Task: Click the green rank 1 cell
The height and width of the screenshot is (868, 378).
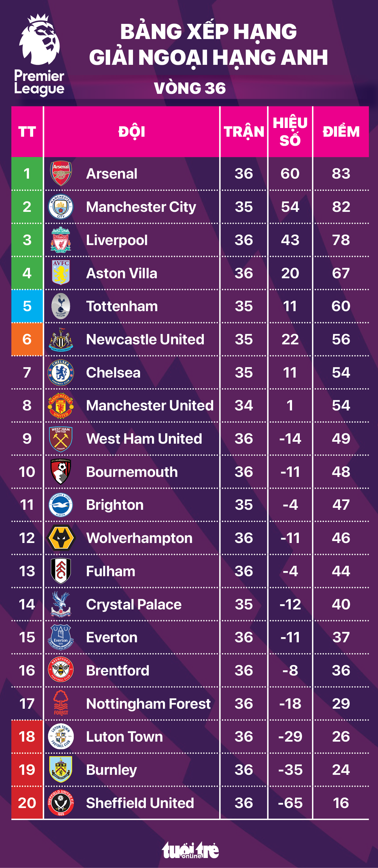Action: pyautogui.click(x=27, y=173)
